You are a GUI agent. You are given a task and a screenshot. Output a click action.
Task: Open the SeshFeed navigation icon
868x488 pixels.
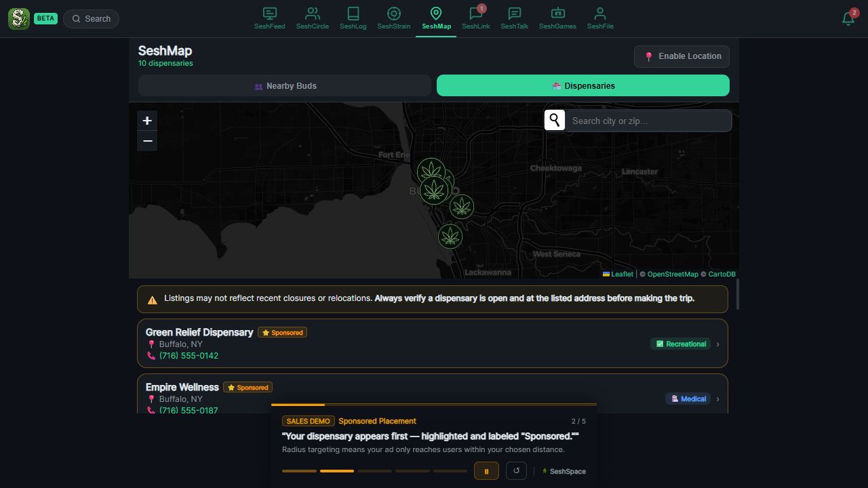click(x=269, y=18)
